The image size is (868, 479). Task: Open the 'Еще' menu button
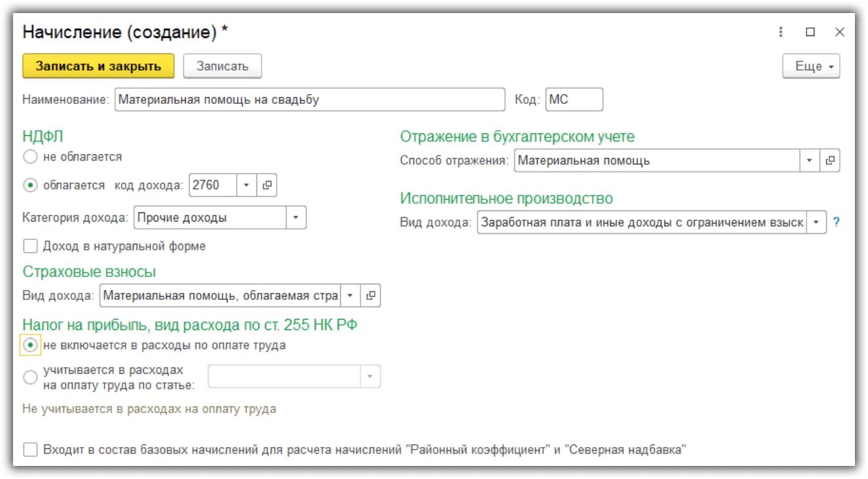pyautogui.click(x=811, y=66)
